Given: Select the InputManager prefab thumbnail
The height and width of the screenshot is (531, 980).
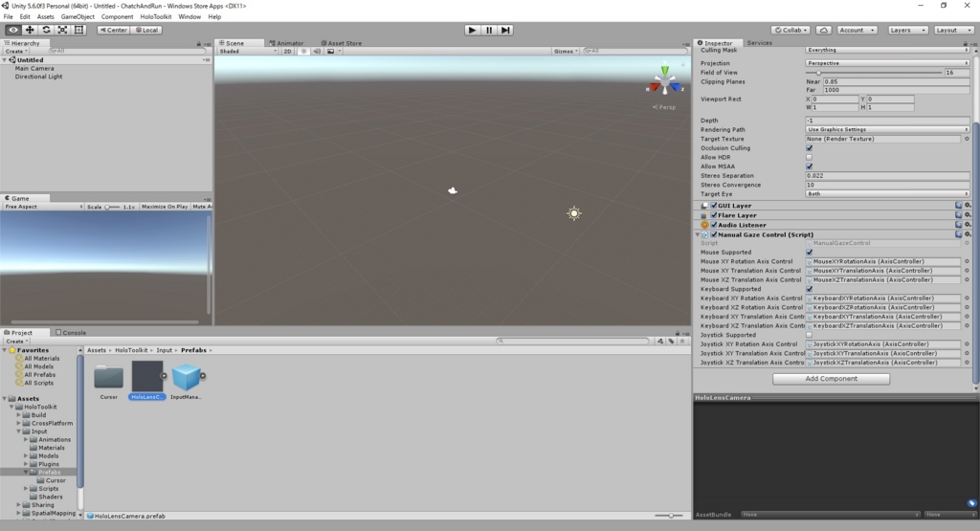Looking at the screenshot, I should click(x=186, y=377).
